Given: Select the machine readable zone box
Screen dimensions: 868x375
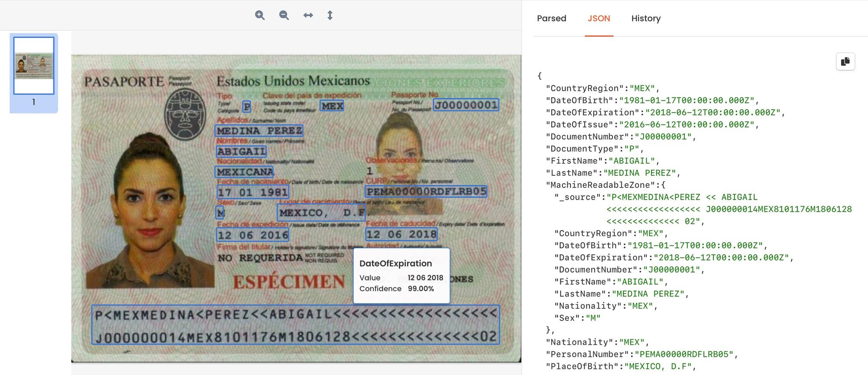Looking at the screenshot, I should coord(295,325).
